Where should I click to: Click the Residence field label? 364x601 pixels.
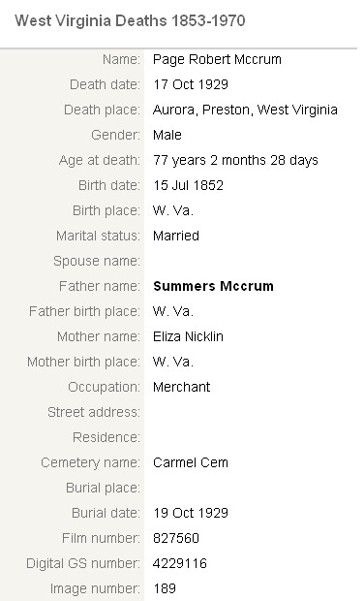click(x=106, y=437)
